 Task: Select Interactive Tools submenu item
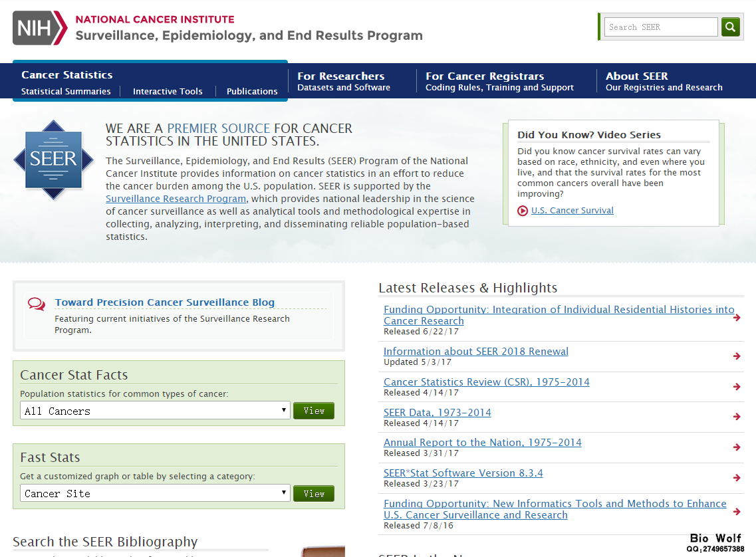168,91
